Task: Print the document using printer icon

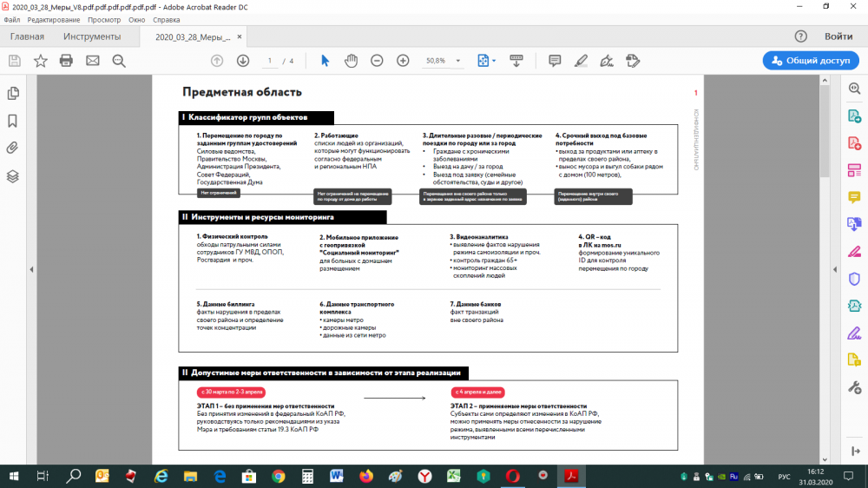Action: (66, 61)
